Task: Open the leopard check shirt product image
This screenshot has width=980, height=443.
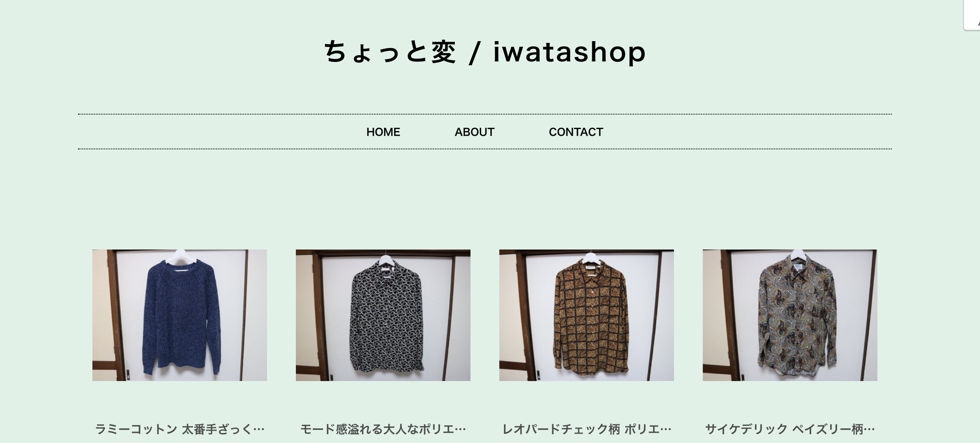Action: pos(587,315)
